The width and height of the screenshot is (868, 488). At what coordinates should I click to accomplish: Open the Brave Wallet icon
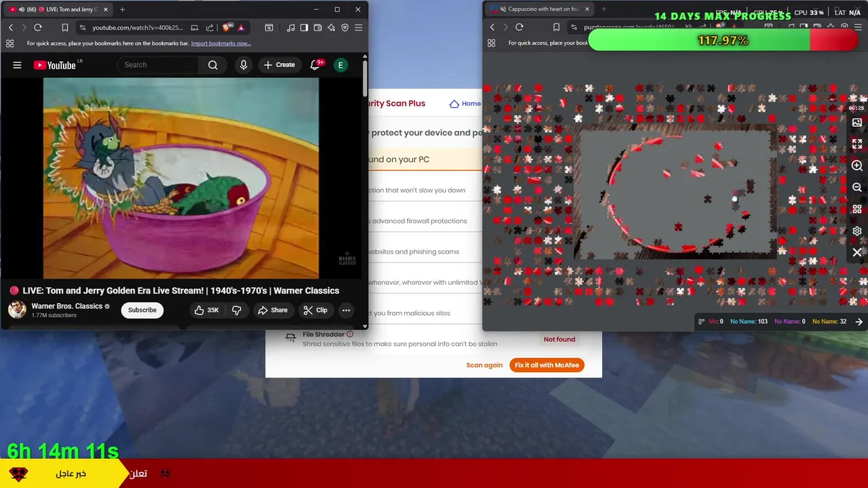click(317, 28)
